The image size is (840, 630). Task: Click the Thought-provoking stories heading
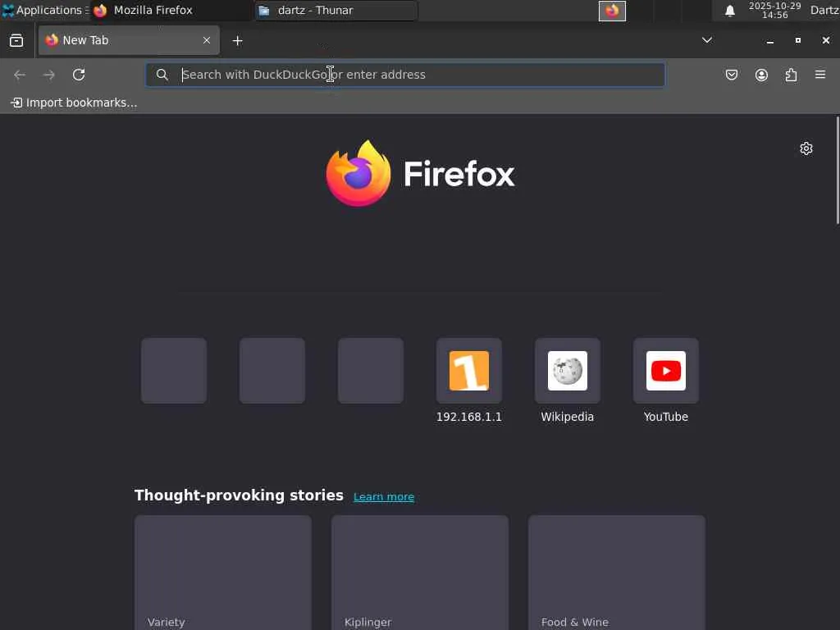pos(239,495)
